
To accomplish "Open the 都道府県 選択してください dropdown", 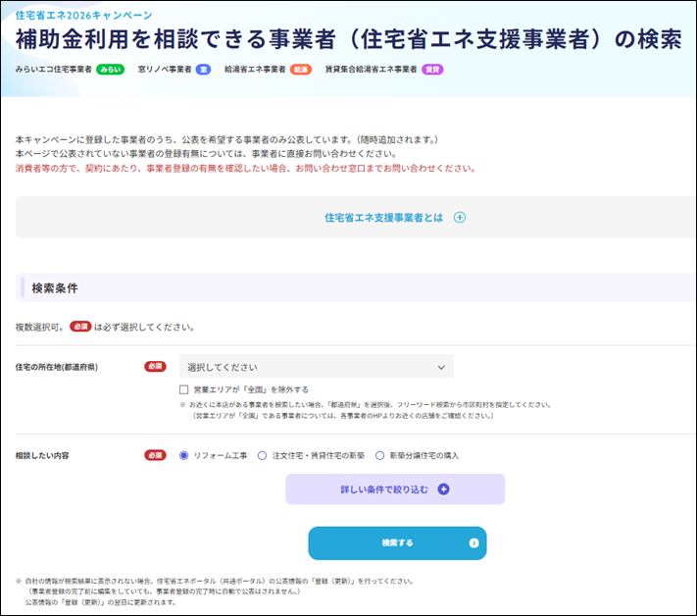I will (316, 367).
